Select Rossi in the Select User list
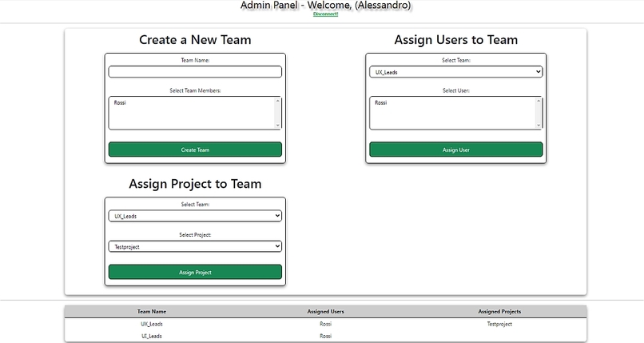Image resolution: width=644 pixels, height=343 pixels. (381, 102)
